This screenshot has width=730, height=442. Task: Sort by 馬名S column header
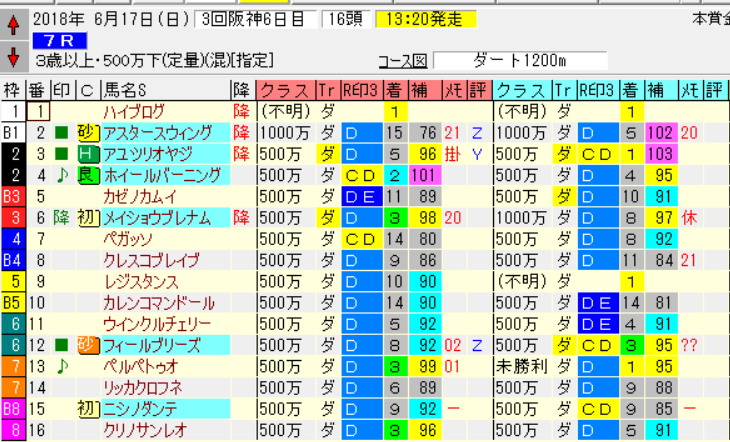tap(166, 90)
